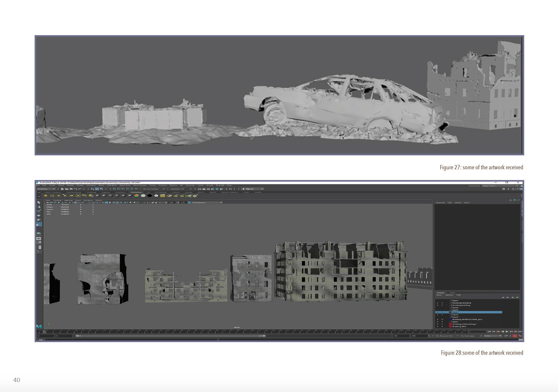Activate the Lasso select tool

pyautogui.click(x=39, y=207)
